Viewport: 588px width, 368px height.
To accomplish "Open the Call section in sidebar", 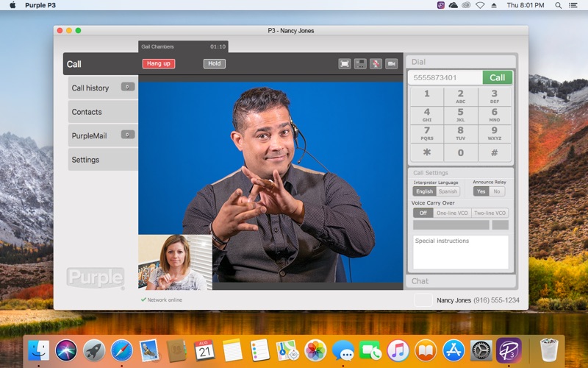I will pyautogui.click(x=101, y=64).
